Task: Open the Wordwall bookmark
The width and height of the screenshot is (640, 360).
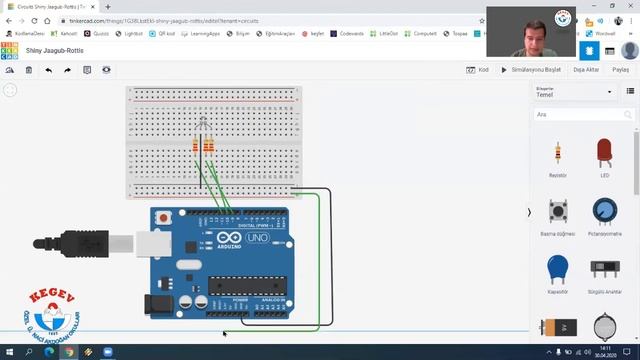Action: coord(600,33)
